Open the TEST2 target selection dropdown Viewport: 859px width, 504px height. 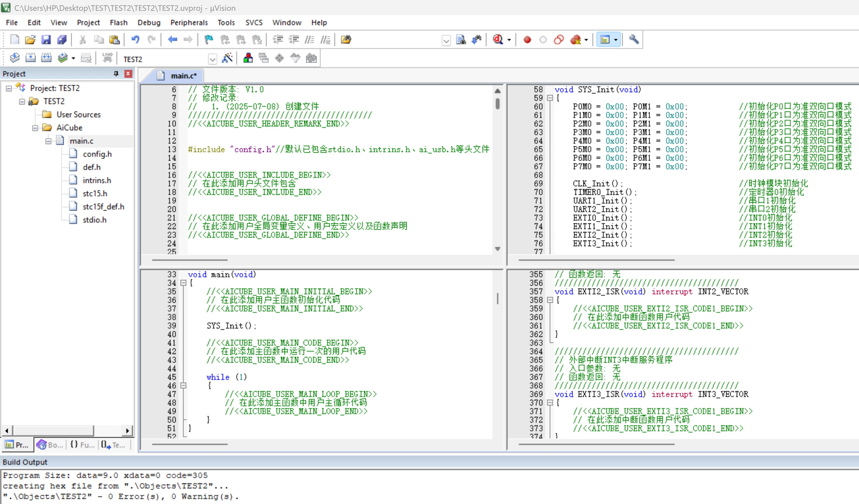click(212, 59)
